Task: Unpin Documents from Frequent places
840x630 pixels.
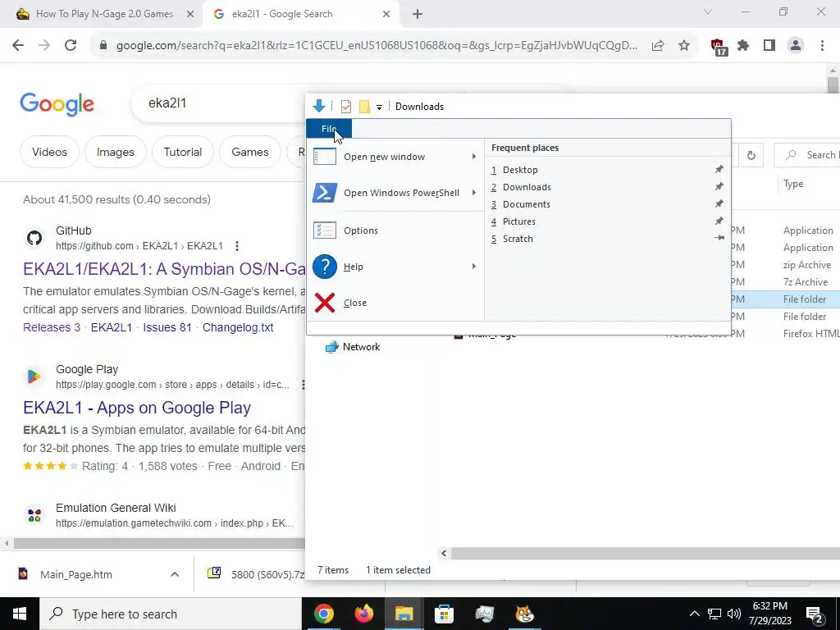Action: [719, 203]
